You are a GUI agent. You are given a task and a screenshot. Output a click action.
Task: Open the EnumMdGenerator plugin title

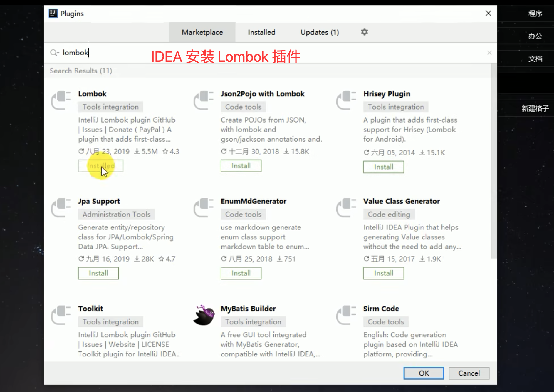click(254, 201)
